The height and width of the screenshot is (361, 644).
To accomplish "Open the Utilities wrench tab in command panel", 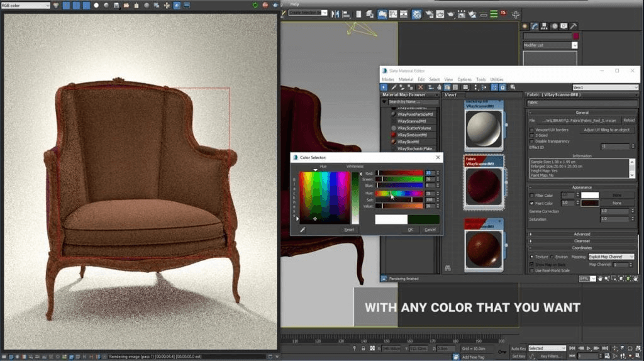I will (x=574, y=26).
